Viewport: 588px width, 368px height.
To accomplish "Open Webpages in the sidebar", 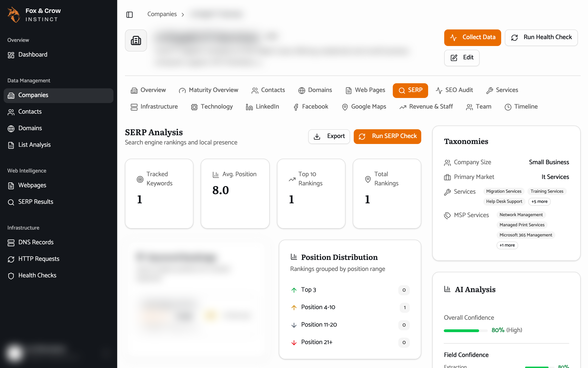I will coord(59,185).
